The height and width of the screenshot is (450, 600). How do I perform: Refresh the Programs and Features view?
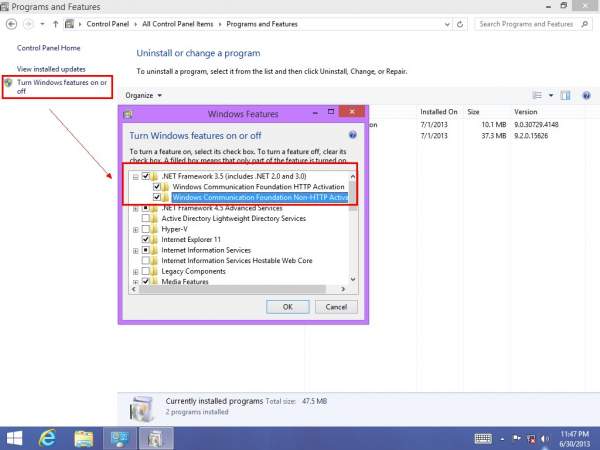460,24
